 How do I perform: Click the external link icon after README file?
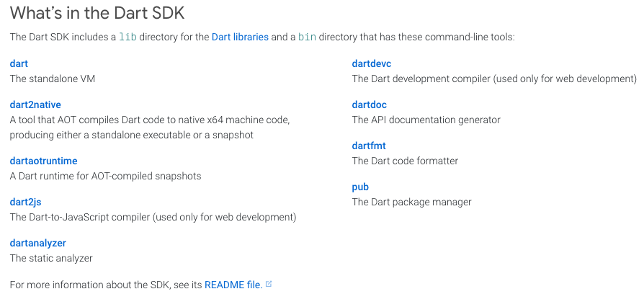269,284
